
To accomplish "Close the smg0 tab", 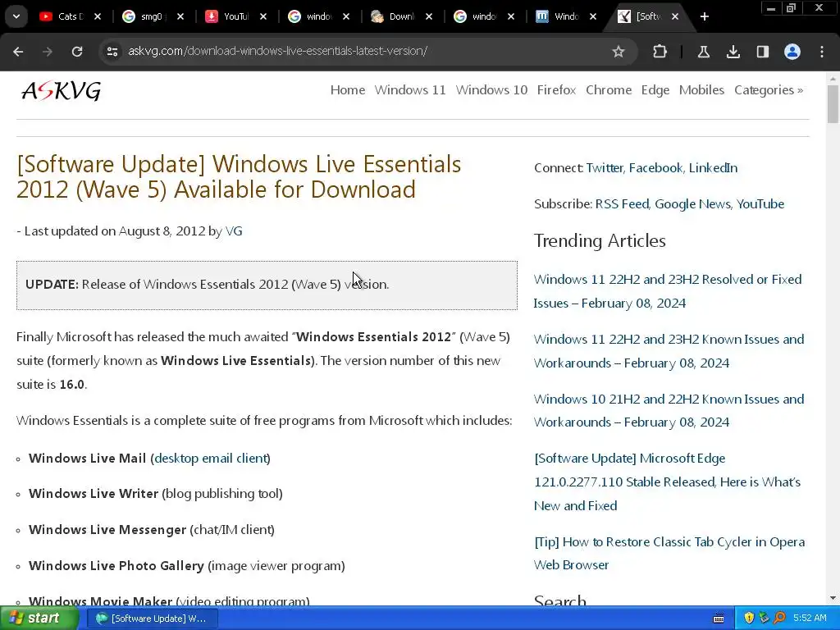I will (x=180, y=16).
